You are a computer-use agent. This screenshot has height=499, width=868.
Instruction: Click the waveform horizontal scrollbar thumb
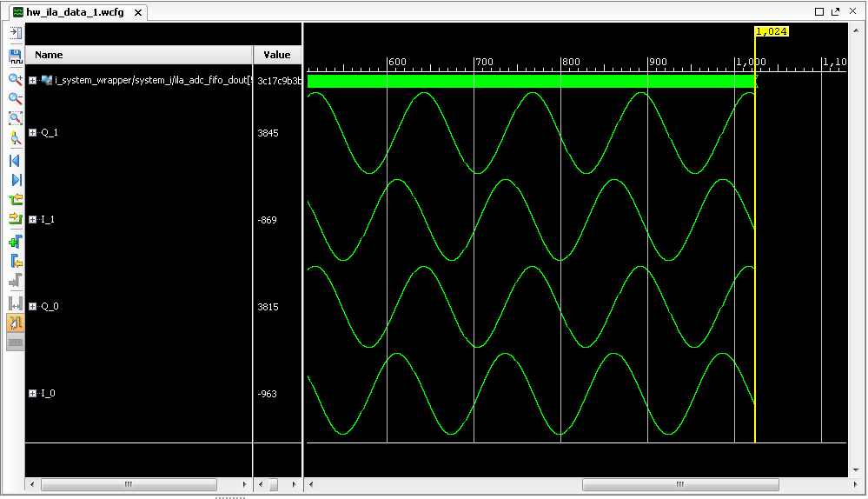[680, 484]
